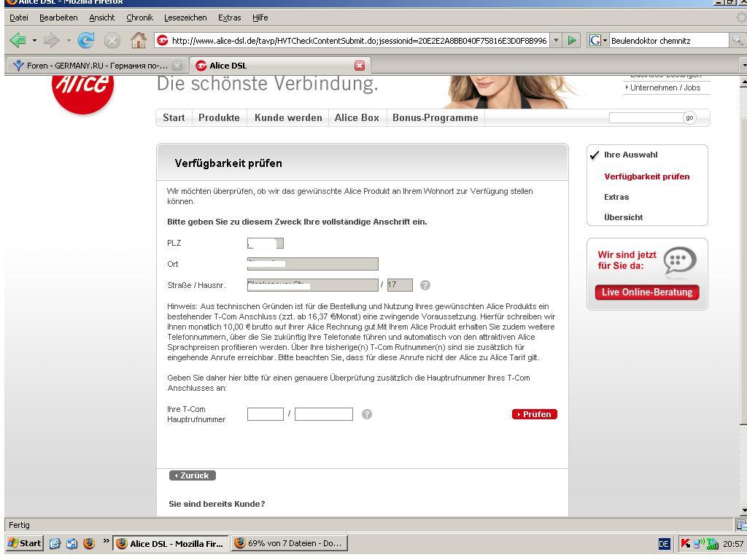Open the search engine selector dropdown
747x560 pixels.
click(597, 41)
